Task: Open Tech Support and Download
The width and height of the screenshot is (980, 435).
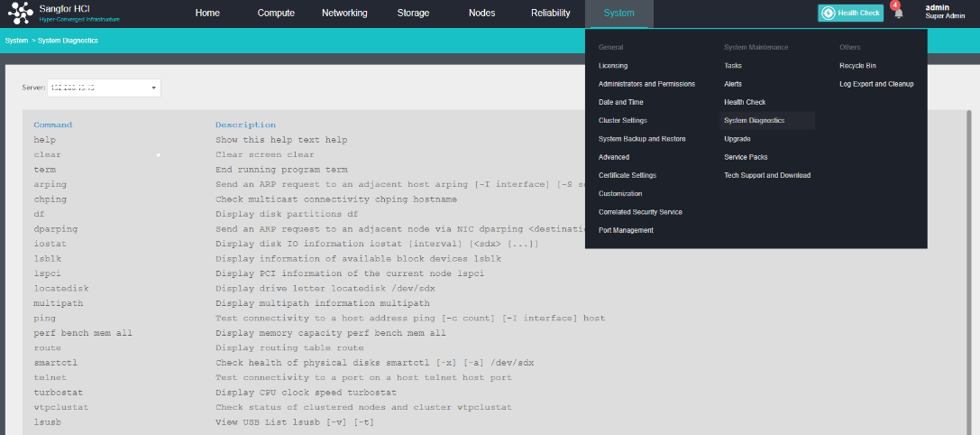Action: 766,175
